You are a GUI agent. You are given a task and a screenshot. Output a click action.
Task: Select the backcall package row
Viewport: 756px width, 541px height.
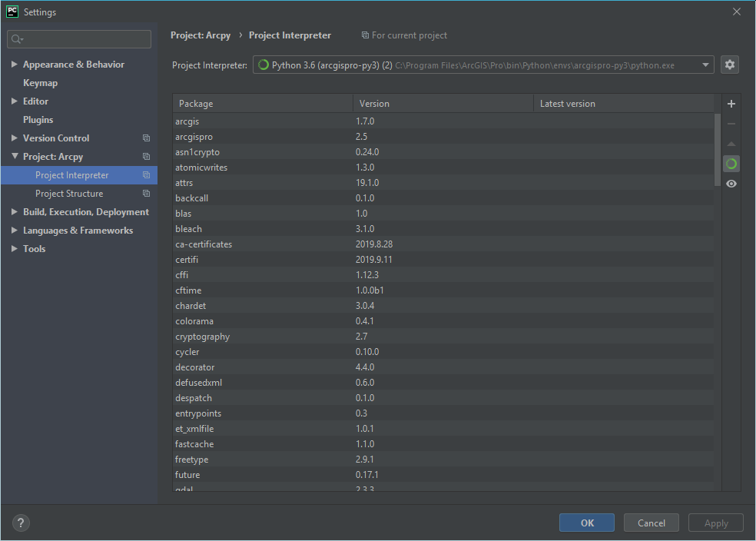(x=443, y=198)
